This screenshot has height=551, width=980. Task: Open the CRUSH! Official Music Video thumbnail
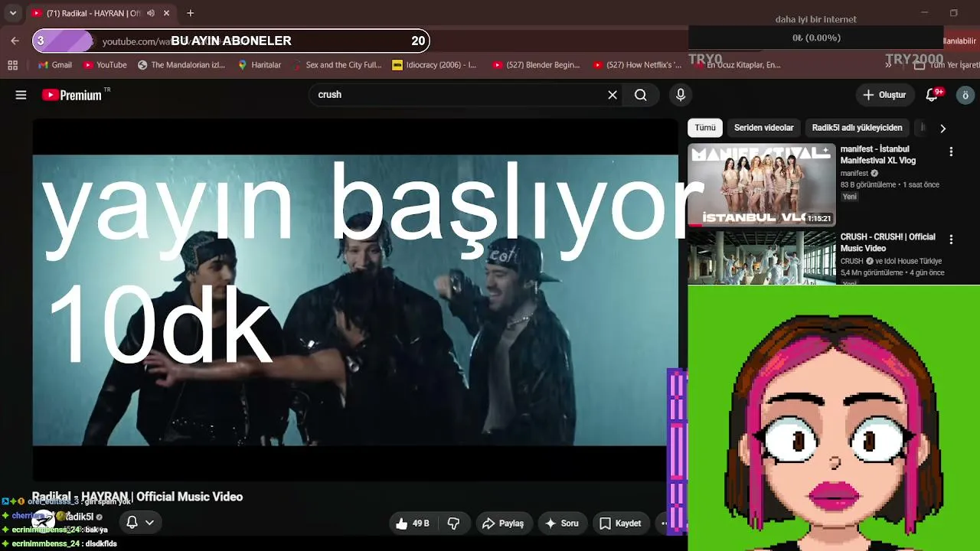(761, 258)
